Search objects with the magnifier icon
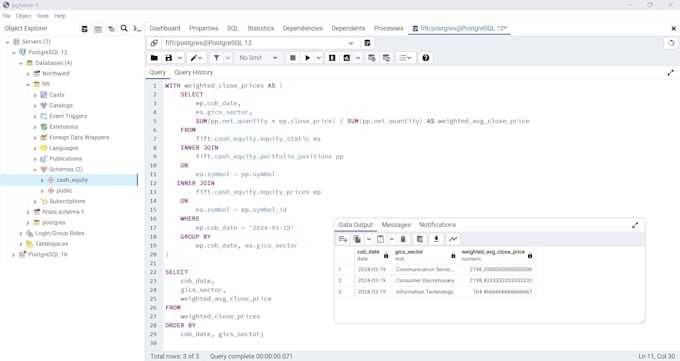Viewport: 680px width, 361px height. point(124,29)
